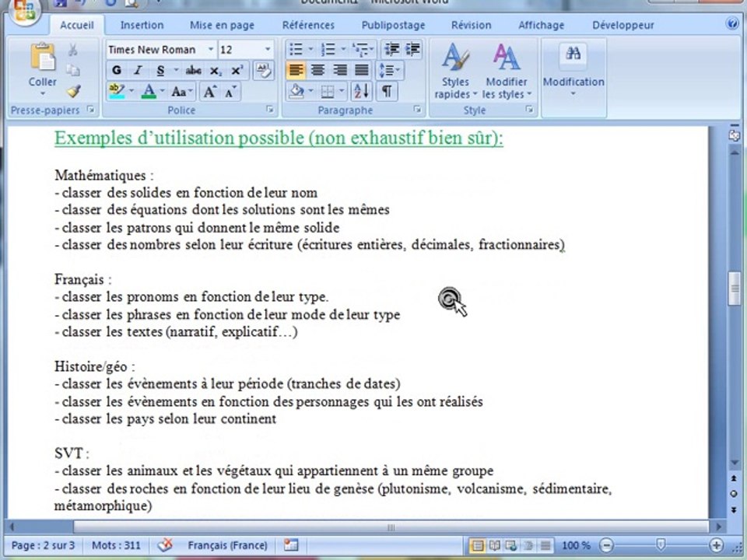Click the shading paint bucket icon
Viewport: 747px width, 560px height.
(x=296, y=91)
